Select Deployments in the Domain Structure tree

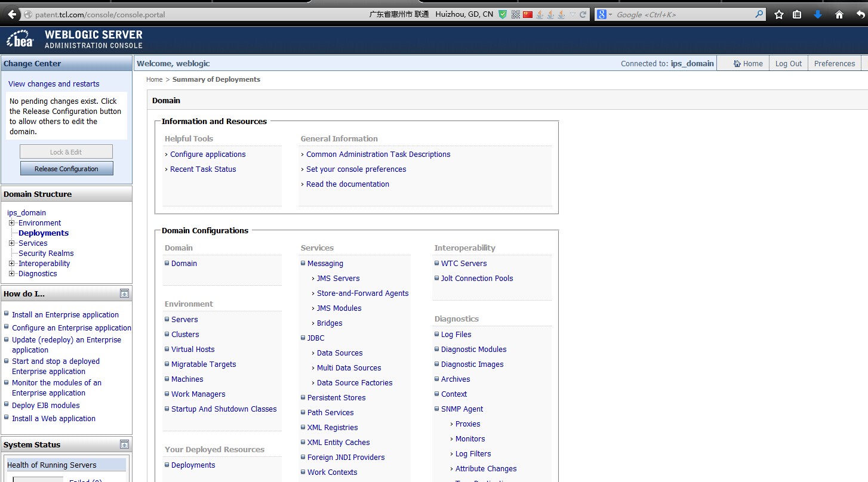44,233
